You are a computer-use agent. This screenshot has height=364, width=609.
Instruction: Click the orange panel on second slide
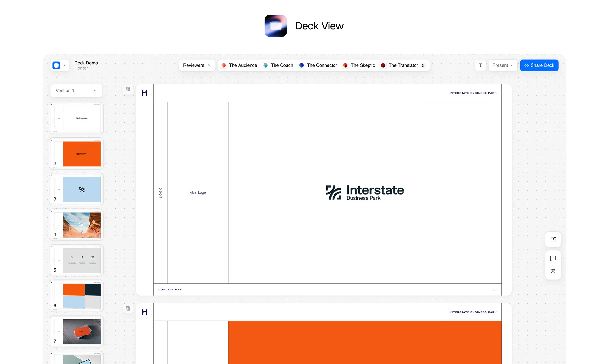click(x=365, y=342)
